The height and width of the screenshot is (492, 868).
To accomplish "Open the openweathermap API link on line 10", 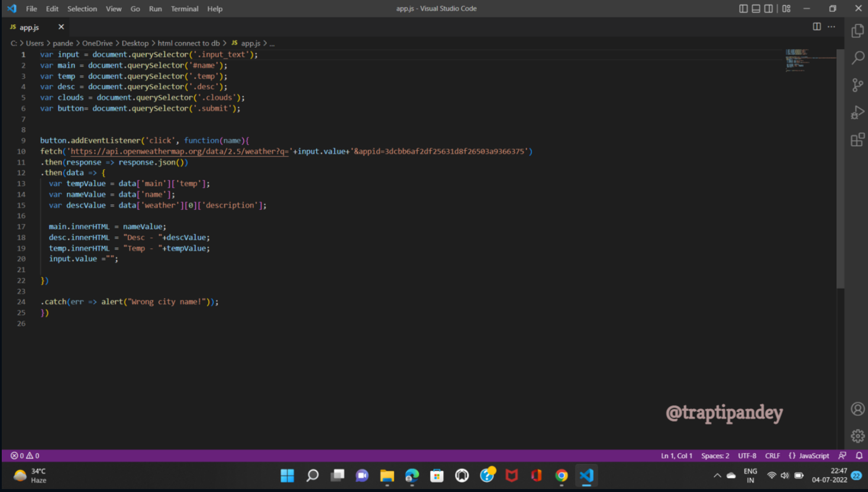I will coord(179,151).
